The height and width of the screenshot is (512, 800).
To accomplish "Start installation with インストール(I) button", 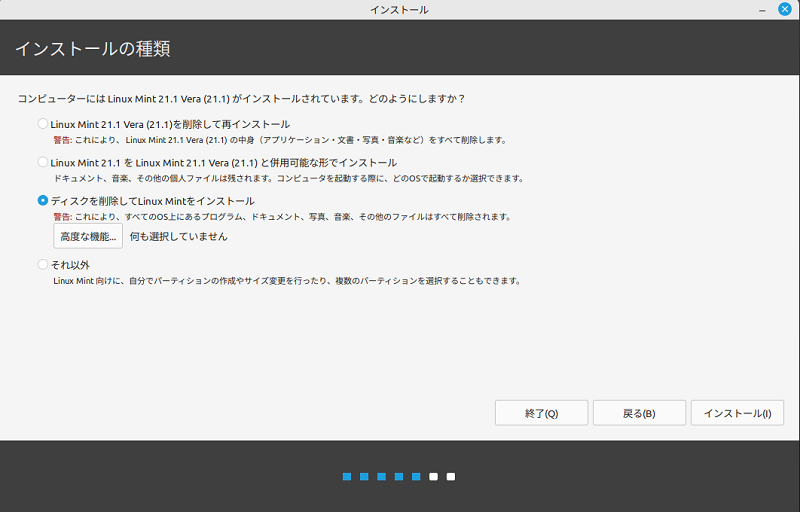I will [x=737, y=413].
